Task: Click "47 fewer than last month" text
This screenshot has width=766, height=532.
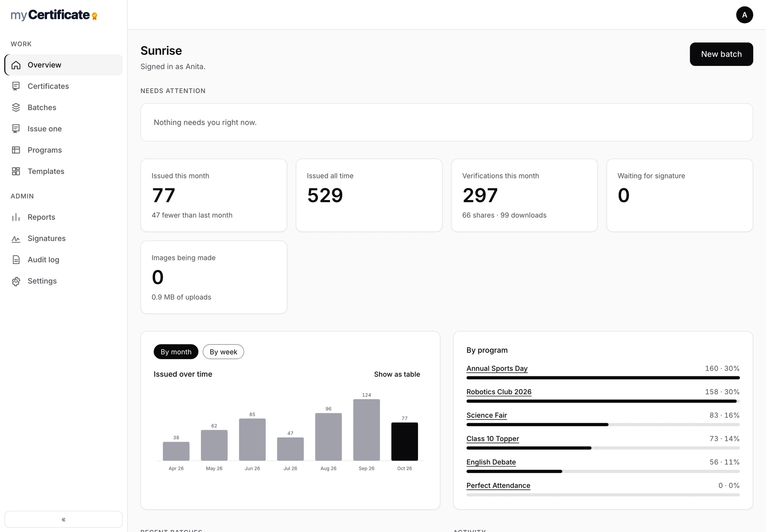Action: [x=192, y=215]
